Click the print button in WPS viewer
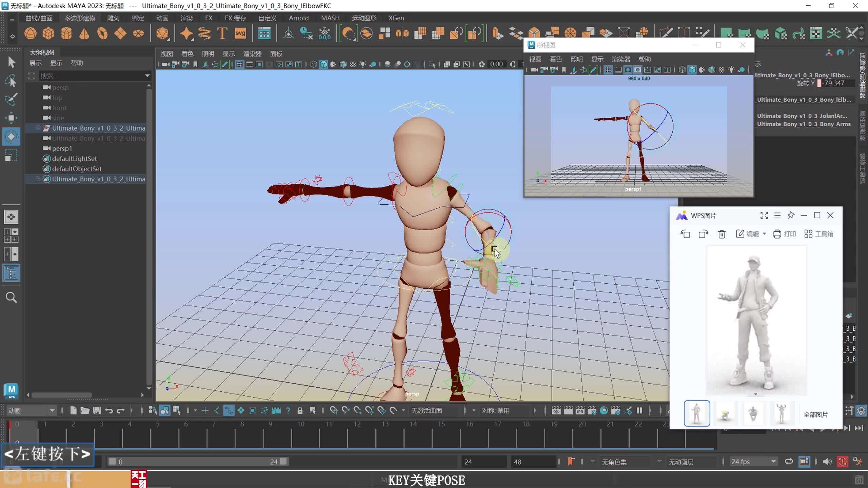868x488 pixels. [784, 234]
